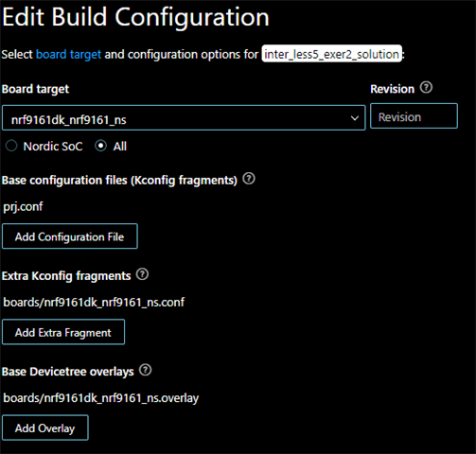Select the boards/nrf9161dk_nrf9161_ns.conf fragment entry
Image resolution: width=476 pixels, height=454 pixels.
(94, 303)
